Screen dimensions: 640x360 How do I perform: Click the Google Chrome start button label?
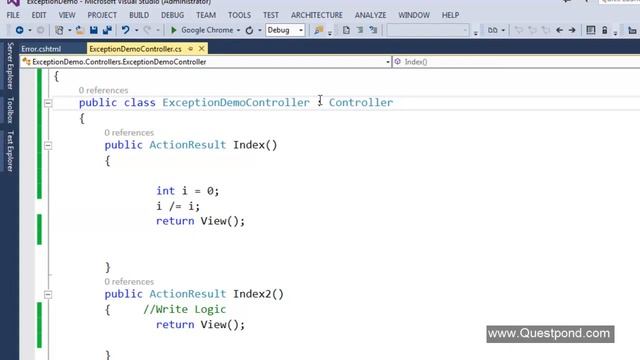[x=207, y=30]
